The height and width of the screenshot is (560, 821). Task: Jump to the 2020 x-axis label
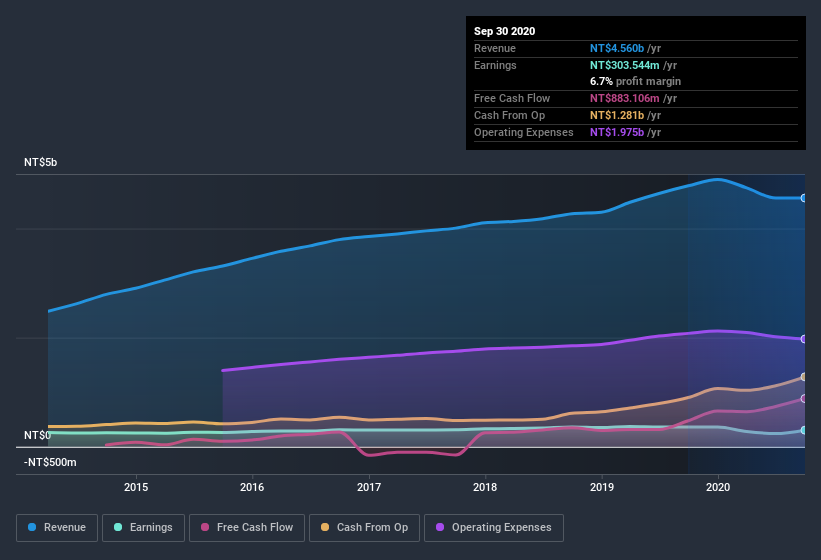(x=718, y=487)
